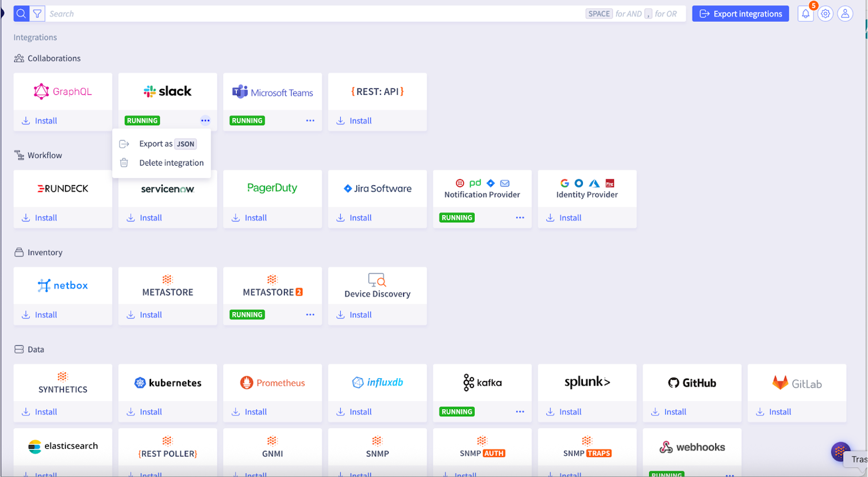Open the filter funnel icon beside search
This screenshot has width=868, height=477.
point(36,13)
